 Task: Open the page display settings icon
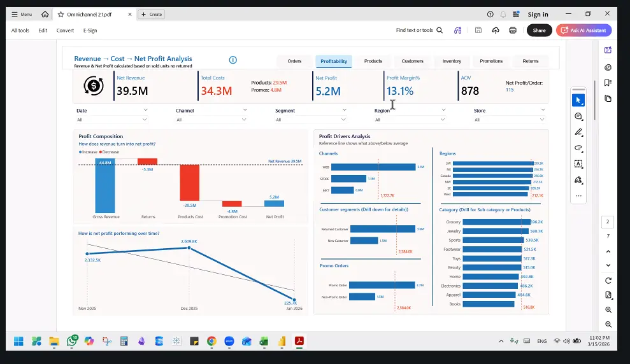(608, 295)
